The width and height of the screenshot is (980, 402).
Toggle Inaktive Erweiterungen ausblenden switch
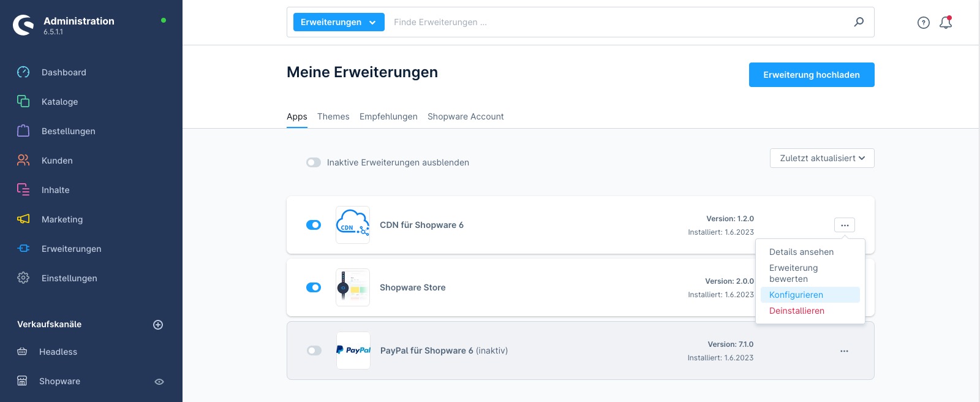[314, 162]
